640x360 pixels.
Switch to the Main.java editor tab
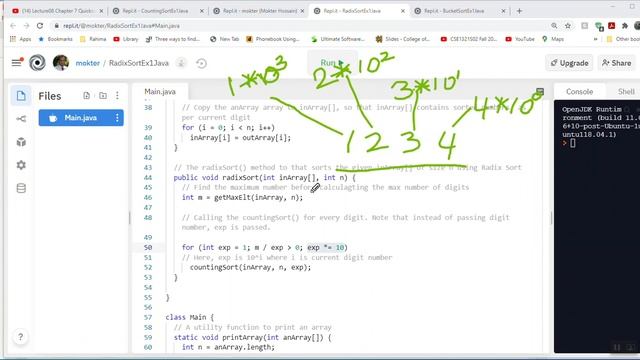coord(160,91)
